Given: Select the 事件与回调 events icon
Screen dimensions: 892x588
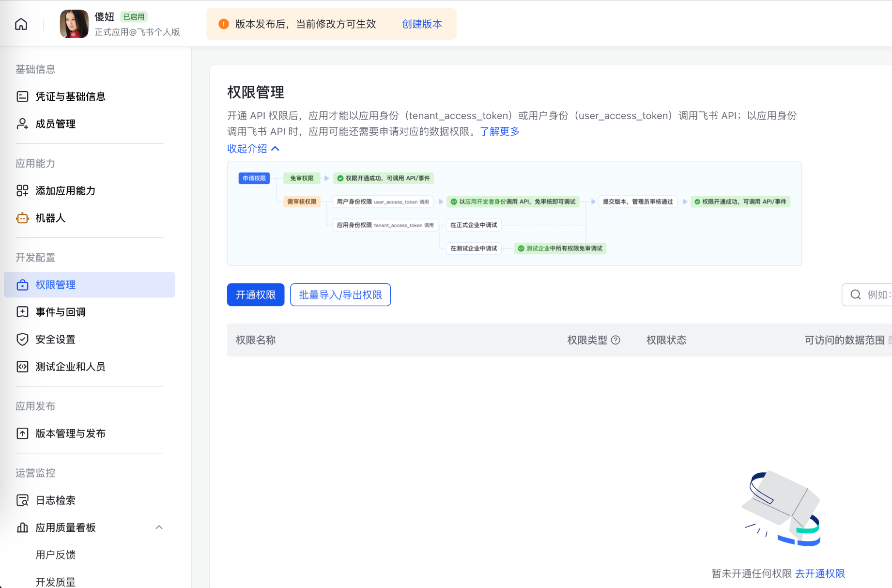Looking at the screenshot, I should (x=22, y=312).
